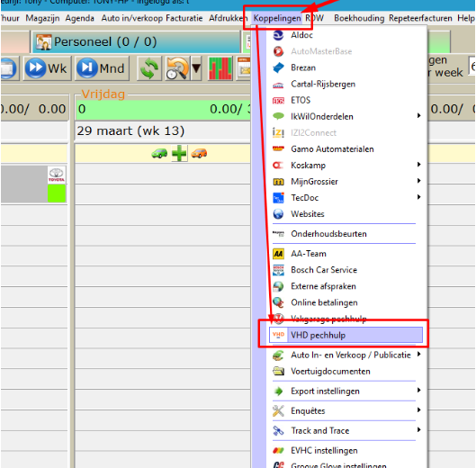The image size is (476, 468).
Task: Expand MijnGrossier submenu arrow
Action: (419, 181)
